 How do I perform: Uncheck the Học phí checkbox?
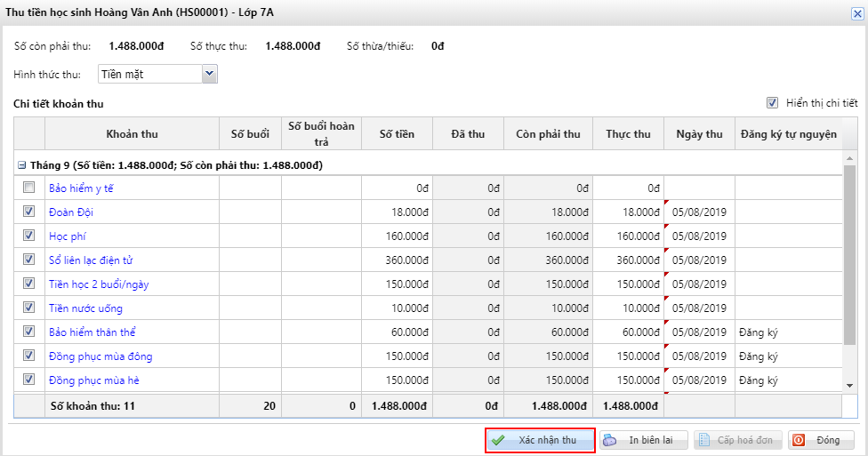click(28, 236)
